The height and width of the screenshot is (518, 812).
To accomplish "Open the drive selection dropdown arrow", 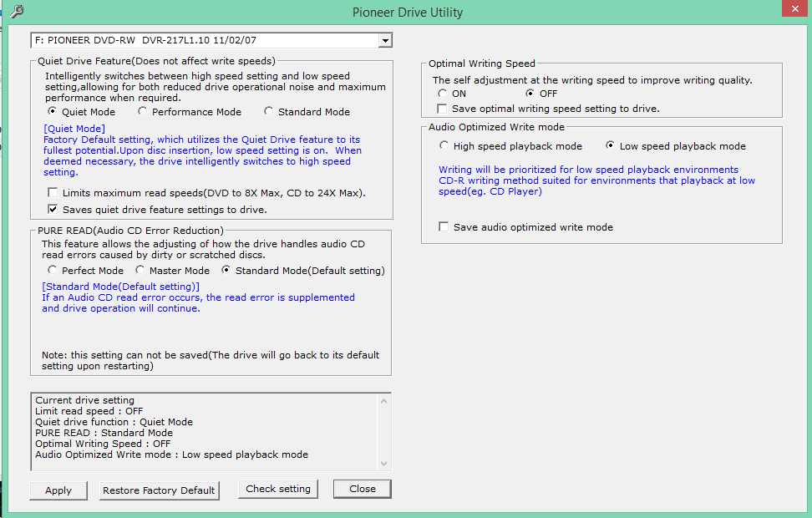I will tap(385, 40).
